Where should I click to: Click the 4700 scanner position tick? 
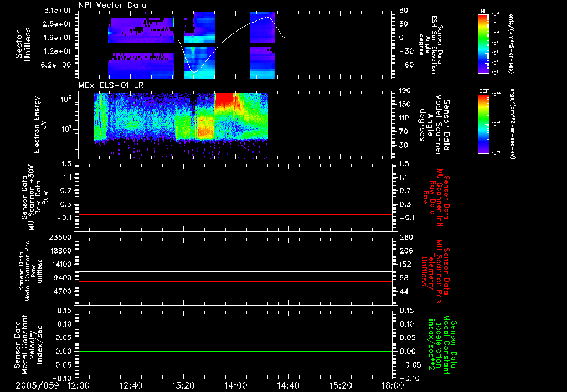click(x=63, y=291)
